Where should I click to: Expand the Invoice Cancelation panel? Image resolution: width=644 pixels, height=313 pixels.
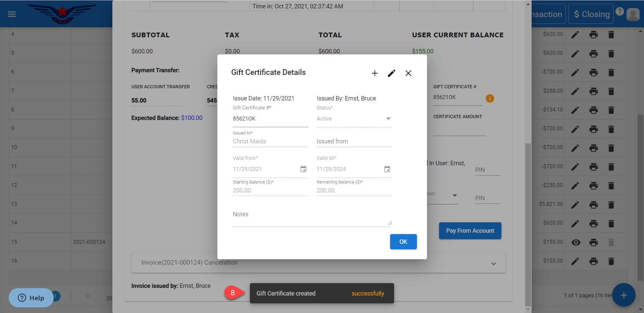point(493,263)
